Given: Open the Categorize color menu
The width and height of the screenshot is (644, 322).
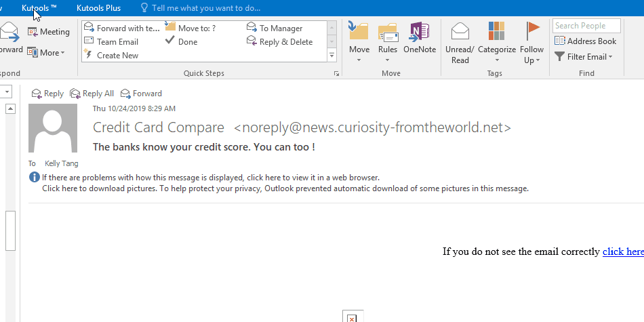Looking at the screenshot, I should pos(496,43).
